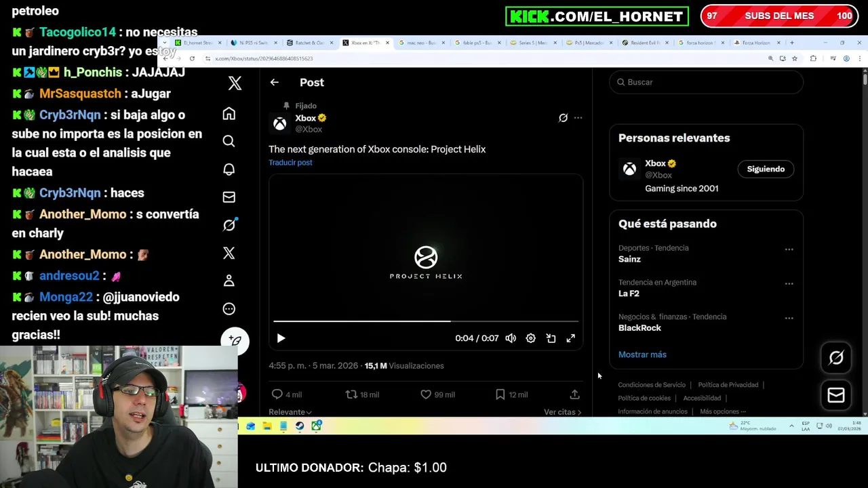Open Profile person icon in sidebar

pyautogui.click(x=229, y=281)
